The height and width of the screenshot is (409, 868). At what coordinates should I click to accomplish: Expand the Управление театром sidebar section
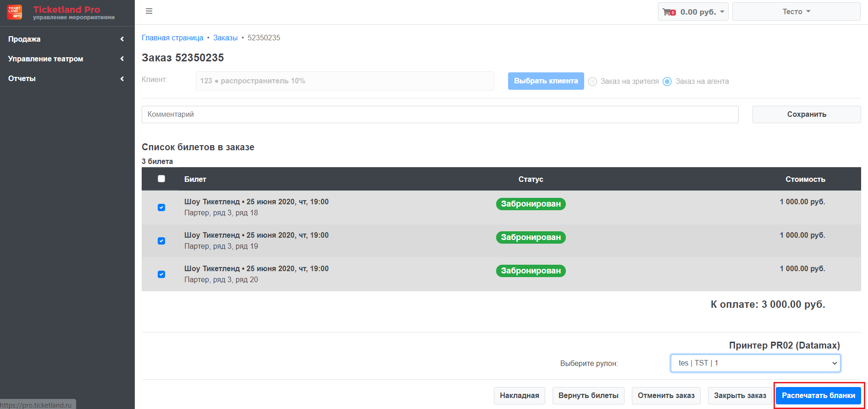pyautogui.click(x=67, y=59)
